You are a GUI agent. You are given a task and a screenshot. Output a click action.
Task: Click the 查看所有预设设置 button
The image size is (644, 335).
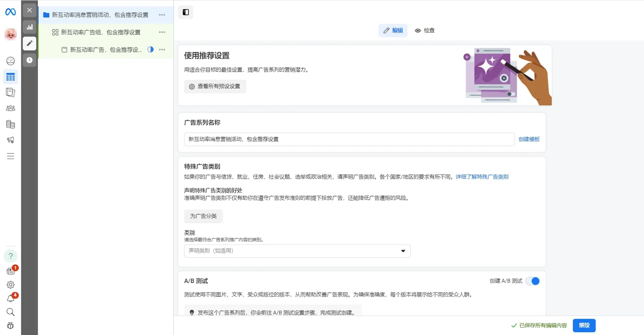(x=215, y=87)
